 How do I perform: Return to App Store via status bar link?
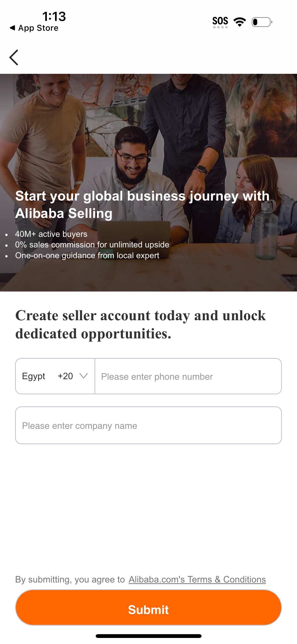(34, 28)
